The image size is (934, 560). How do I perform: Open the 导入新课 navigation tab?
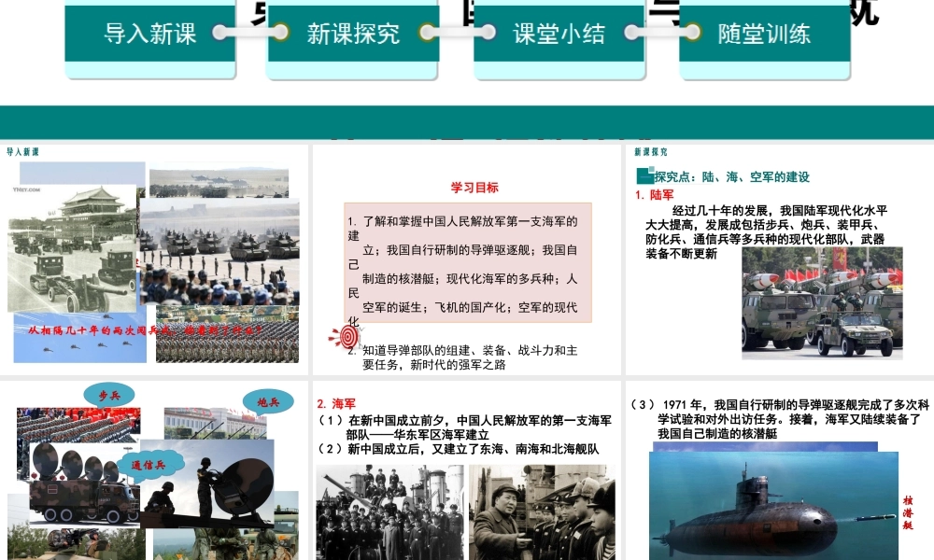149,35
